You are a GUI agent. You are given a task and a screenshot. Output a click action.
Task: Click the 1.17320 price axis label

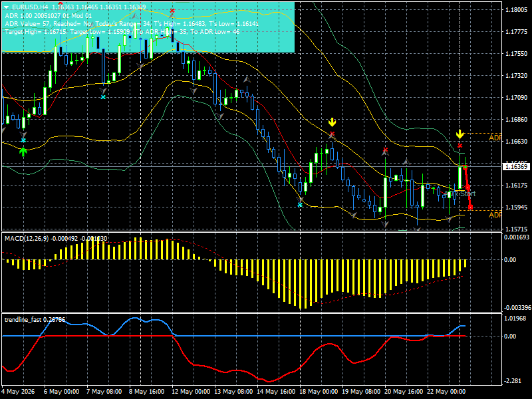pos(517,76)
